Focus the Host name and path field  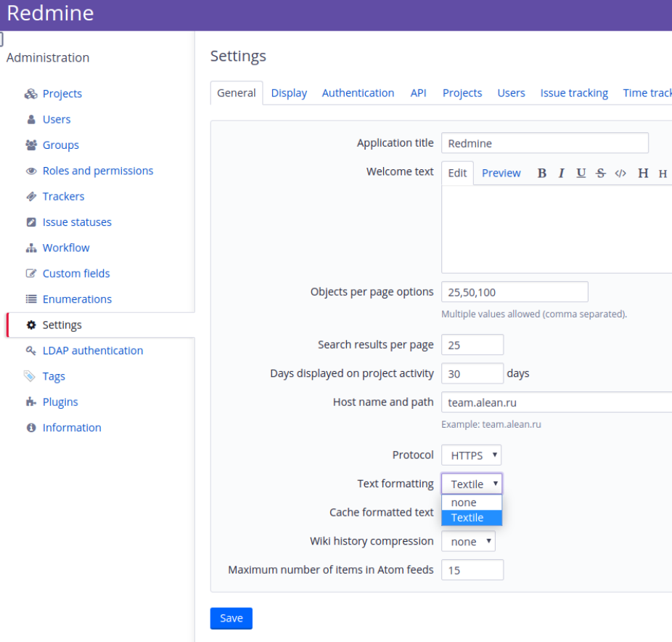pos(557,402)
